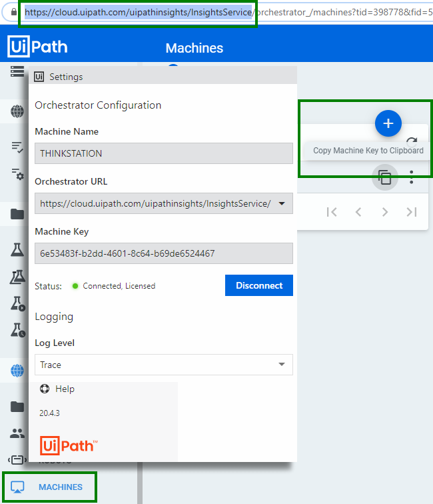This screenshot has height=504, width=433.
Task: Click the Machine Key text field
Action: 163,253
